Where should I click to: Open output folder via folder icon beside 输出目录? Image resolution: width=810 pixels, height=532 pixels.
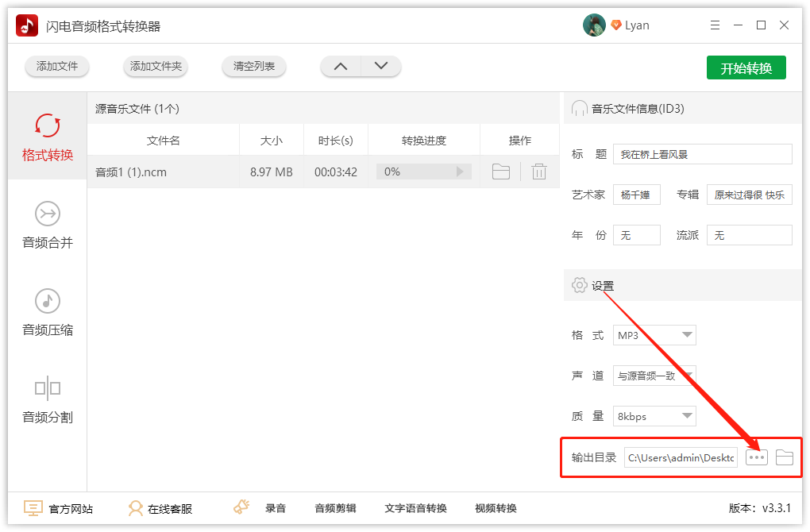(785, 457)
